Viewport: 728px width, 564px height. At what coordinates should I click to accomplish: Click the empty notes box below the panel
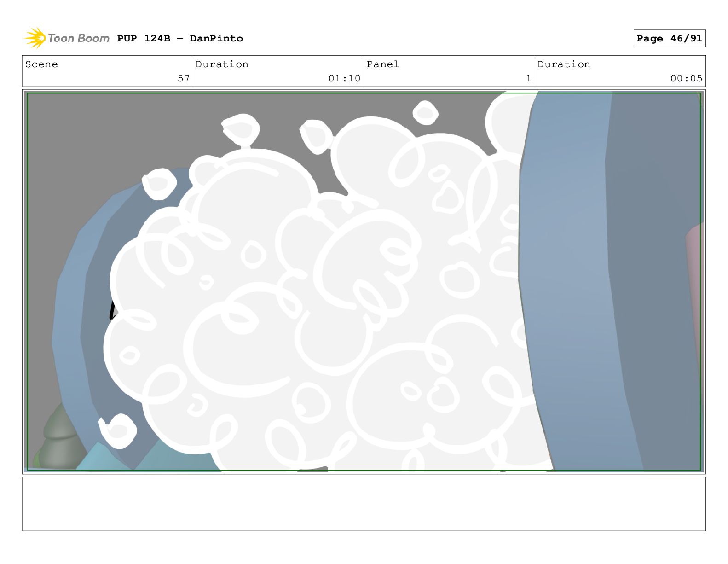coord(364,504)
